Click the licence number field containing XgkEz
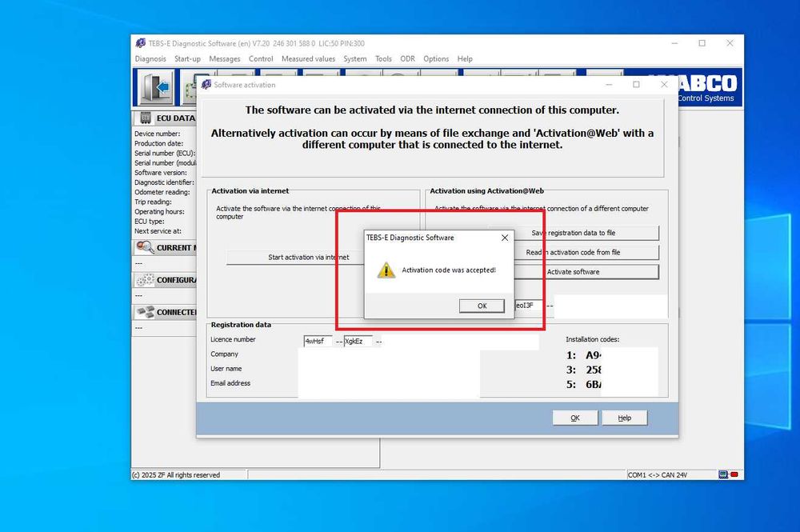Viewport: 800px width, 532px height. point(358,342)
